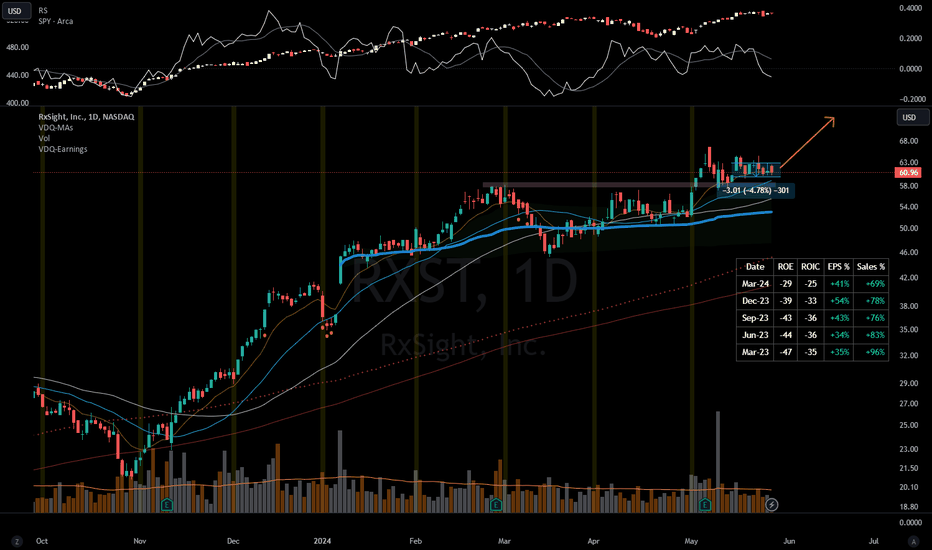This screenshot has height=550, width=932.
Task: Click the -29 ROE value for Mar-24
Action: point(786,284)
